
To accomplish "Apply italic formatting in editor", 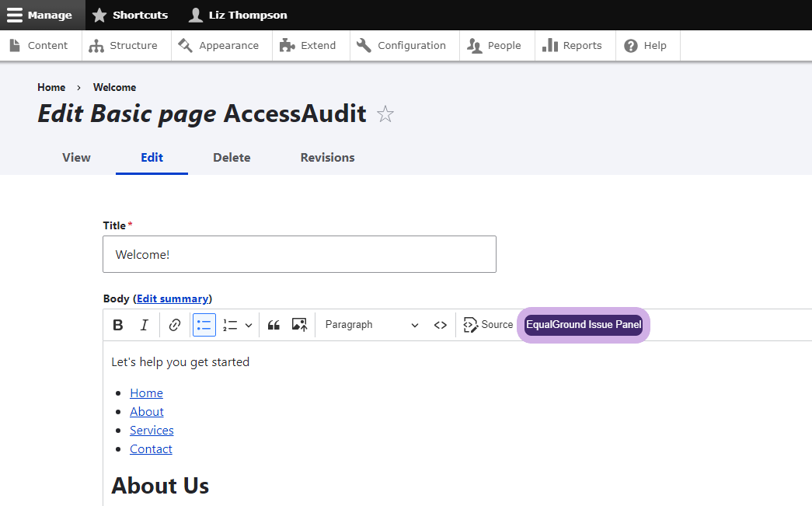I will pyautogui.click(x=144, y=325).
